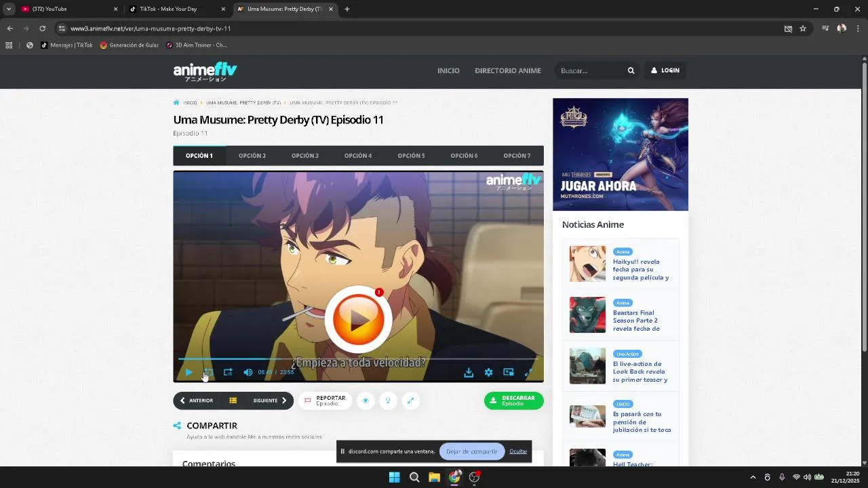Click Reportar Episodio button
This screenshot has height=488, width=868.
point(325,401)
